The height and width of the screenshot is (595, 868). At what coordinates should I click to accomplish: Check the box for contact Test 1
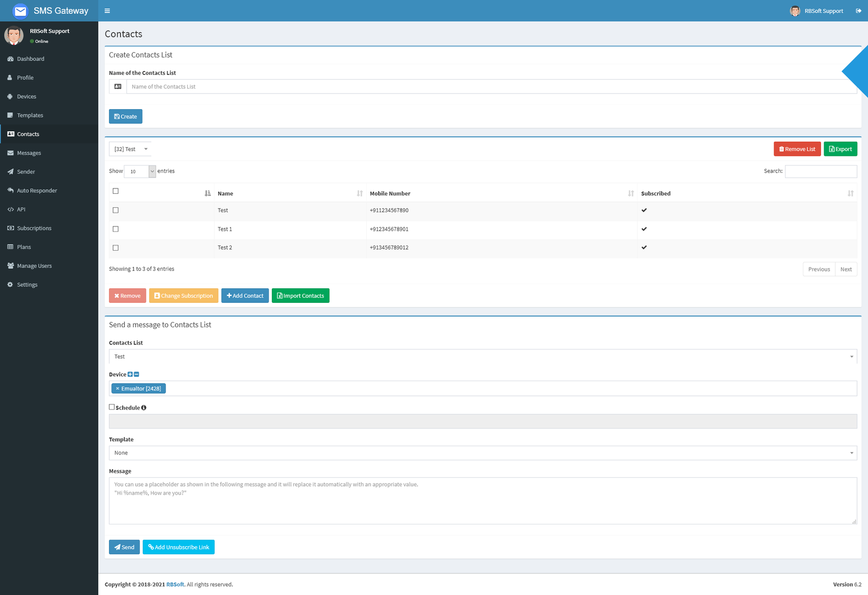tap(116, 229)
